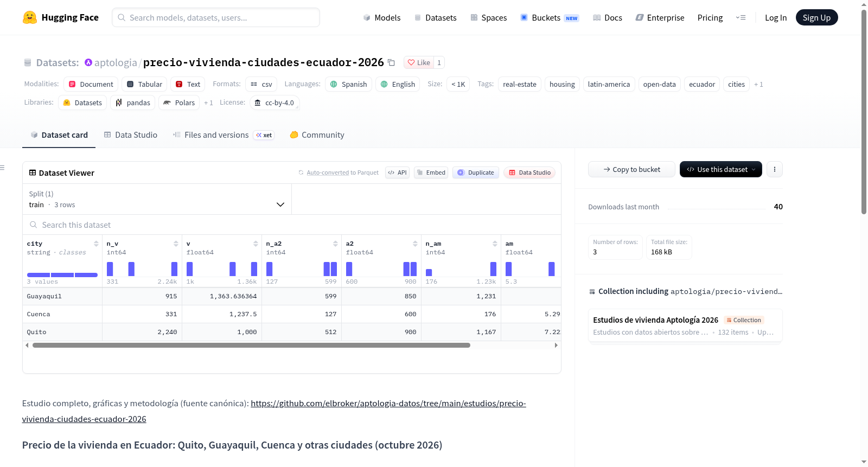Open Spaces in top navigation

coord(488,17)
